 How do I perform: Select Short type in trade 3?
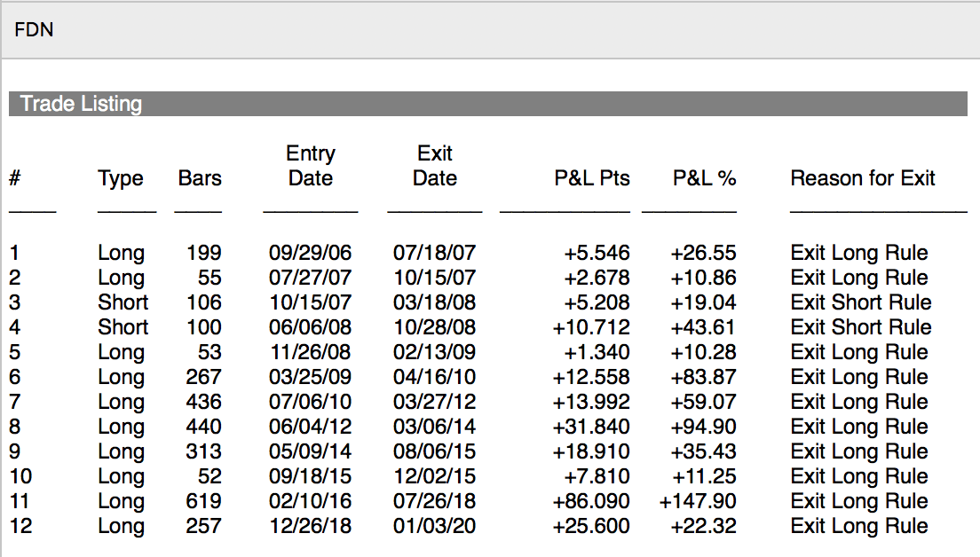tap(123, 302)
